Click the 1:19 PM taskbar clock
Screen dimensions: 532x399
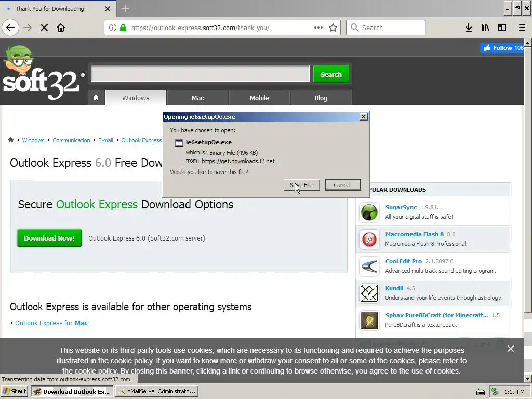coord(514,392)
